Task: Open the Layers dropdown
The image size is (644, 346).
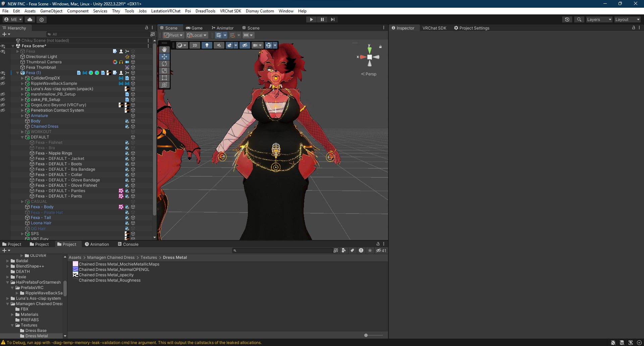Action: tap(599, 19)
